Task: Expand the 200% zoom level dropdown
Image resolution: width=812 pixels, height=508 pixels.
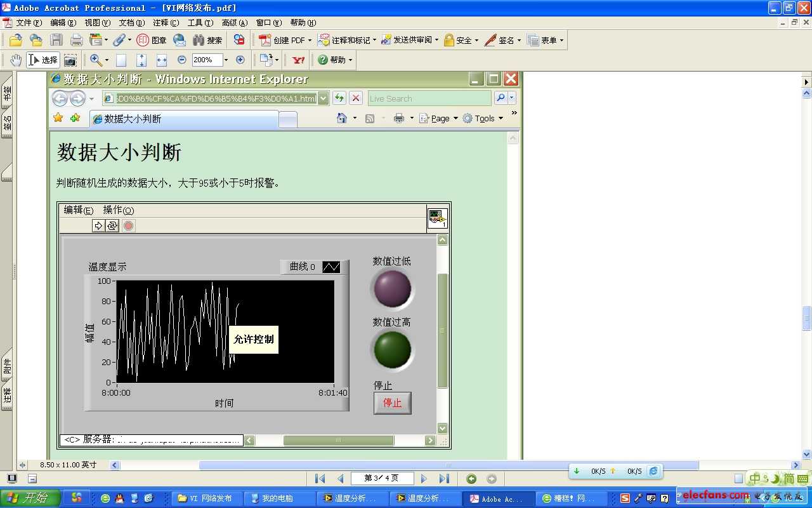Action: click(226, 60)
